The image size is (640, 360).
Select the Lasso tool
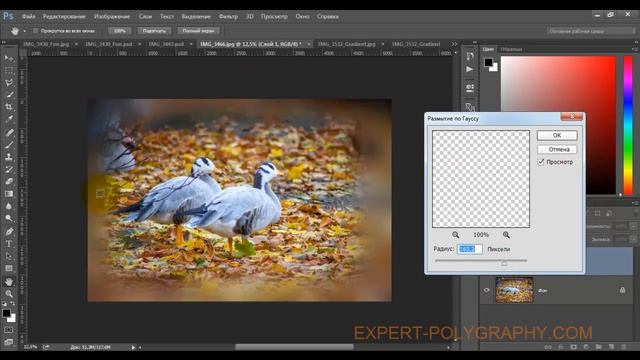click(x=9, y=82)
